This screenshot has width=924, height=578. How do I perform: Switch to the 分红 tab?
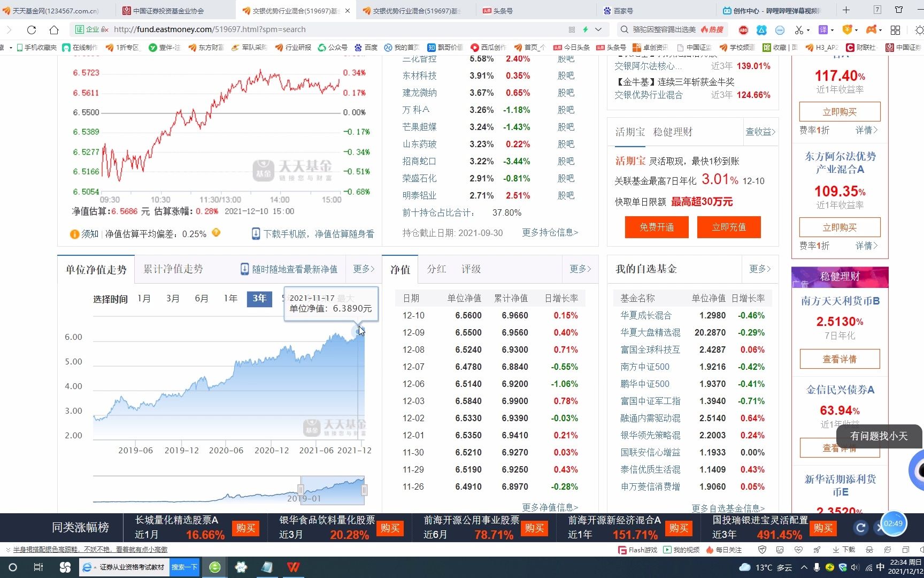click(x=436, y=269)
